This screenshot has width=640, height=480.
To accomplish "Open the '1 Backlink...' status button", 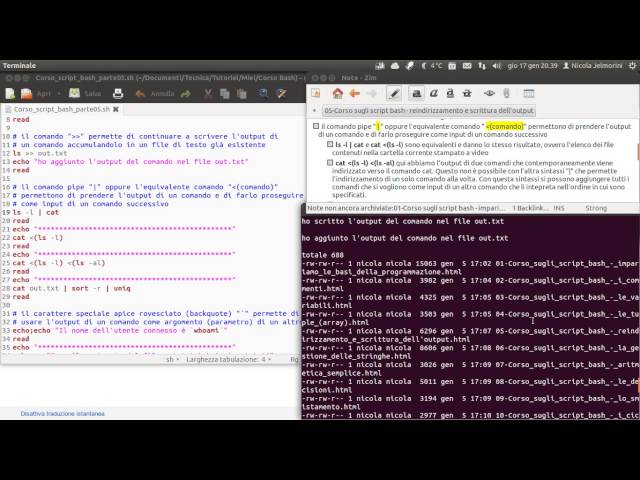I will pyautogui.click(x=529, y=208).
